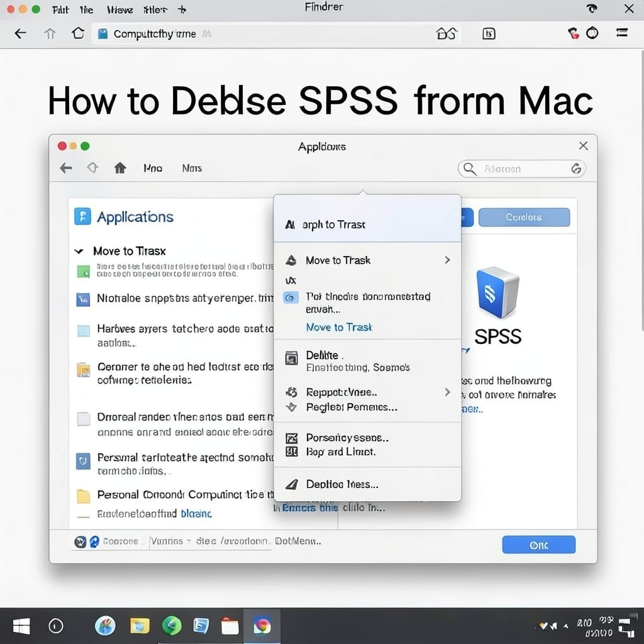The height and width of the screenshot is (644, 644).
Task: Expand the ReppptVnse submenu arrow
Action: pos(447,392)
